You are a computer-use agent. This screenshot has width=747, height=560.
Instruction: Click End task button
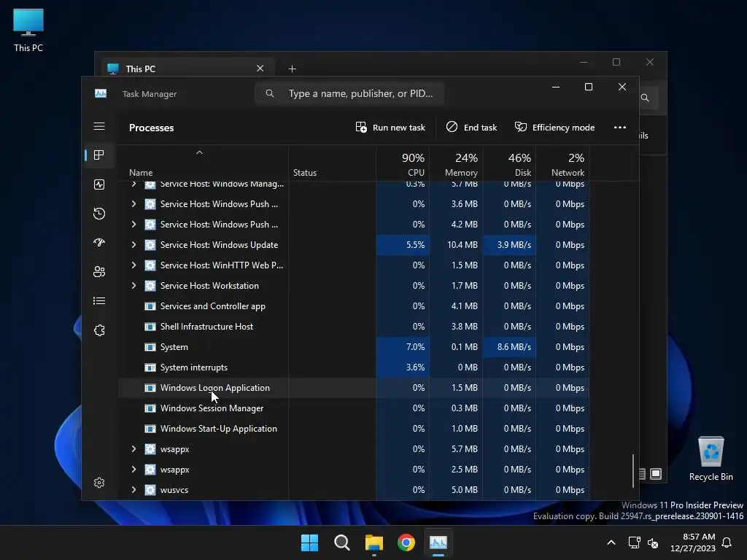[471, 127]
